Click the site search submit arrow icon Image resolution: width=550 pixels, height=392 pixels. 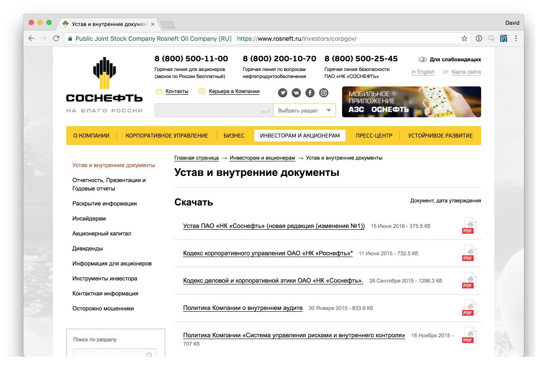click(x=265, y=111)
